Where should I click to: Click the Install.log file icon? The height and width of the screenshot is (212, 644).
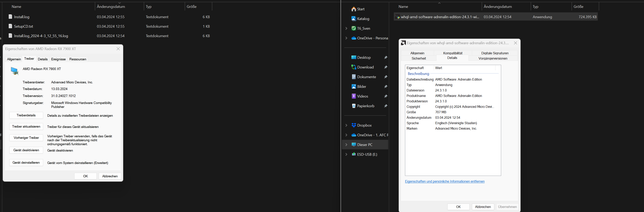tap(10, 17)
